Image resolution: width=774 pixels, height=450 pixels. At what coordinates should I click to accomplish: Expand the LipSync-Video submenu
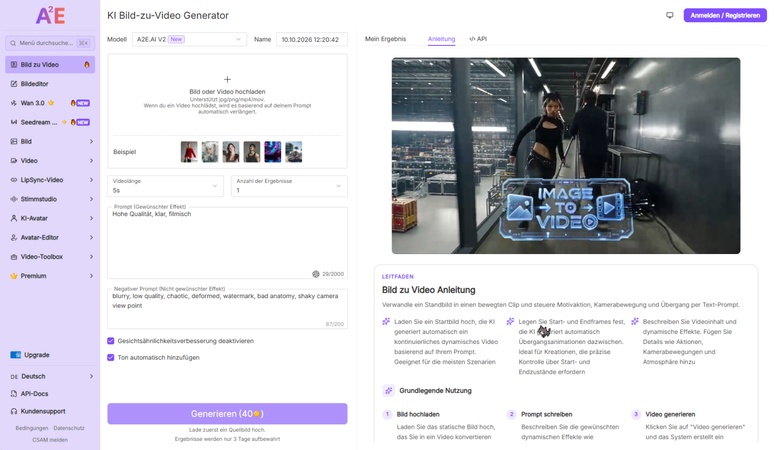click(50, 180)
